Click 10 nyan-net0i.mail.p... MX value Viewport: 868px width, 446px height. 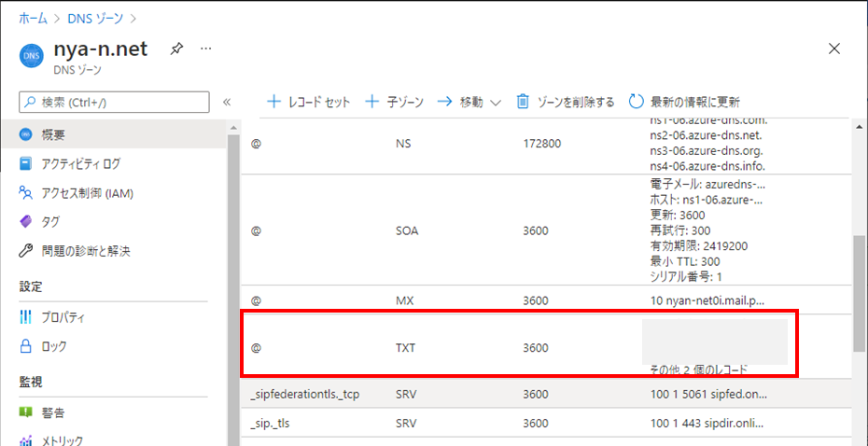pyautogui.click(x=707, y=301)
